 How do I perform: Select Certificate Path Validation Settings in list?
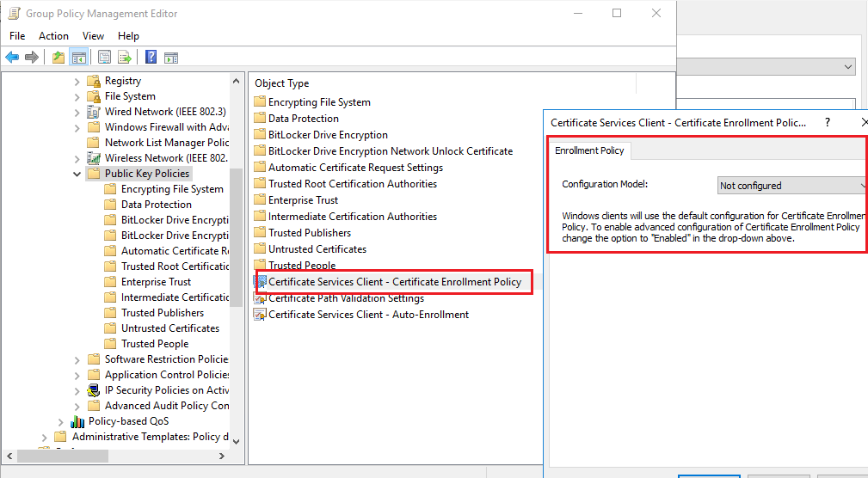click(x=346, y=298)
